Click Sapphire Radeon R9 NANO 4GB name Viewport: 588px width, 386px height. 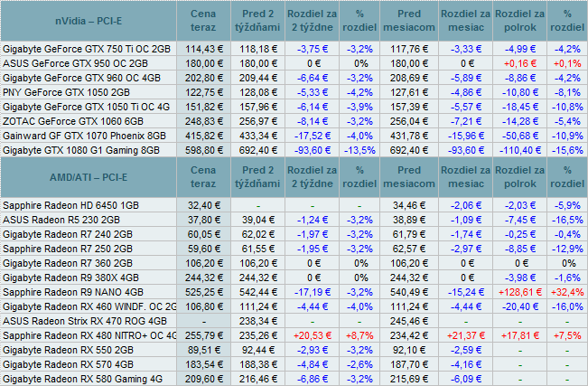pos(73,292)
